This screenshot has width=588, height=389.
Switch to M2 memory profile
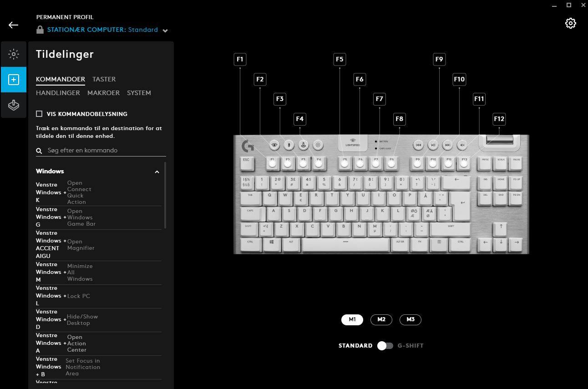[x=381, y=319]
